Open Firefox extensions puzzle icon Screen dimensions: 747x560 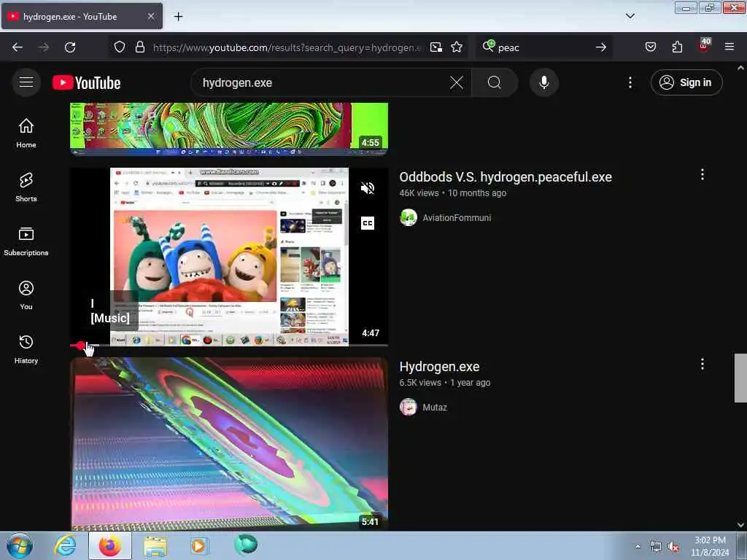click(677, 47)
